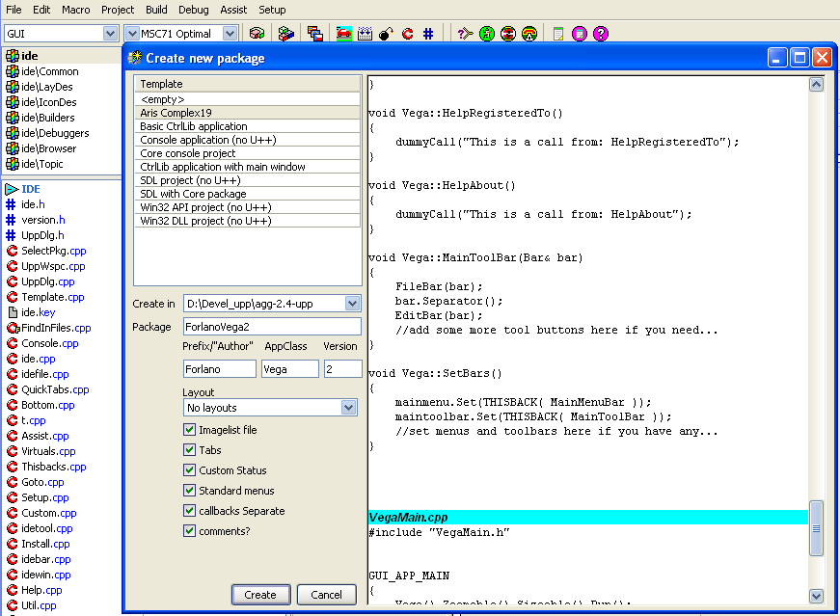This screenshot has height=616, width=840.
Task: Click the black bomb toolbar icon
Action: [386, 34]
